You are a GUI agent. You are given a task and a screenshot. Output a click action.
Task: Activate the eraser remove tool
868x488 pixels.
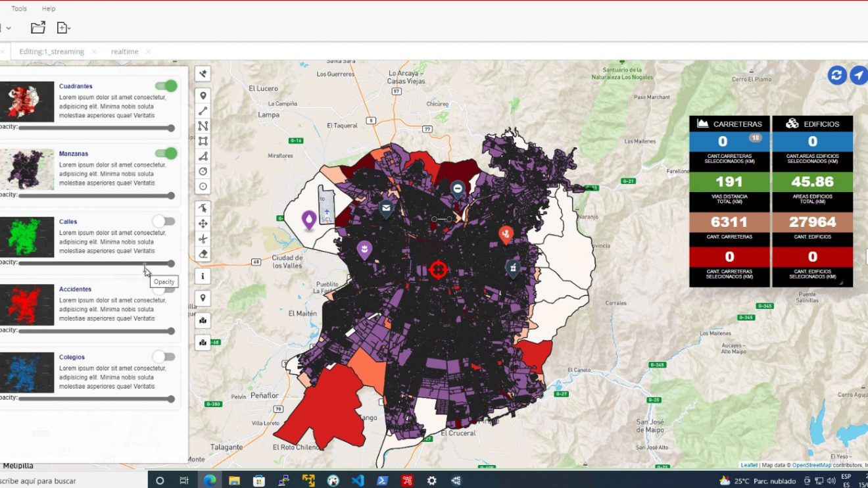[203, 254]
